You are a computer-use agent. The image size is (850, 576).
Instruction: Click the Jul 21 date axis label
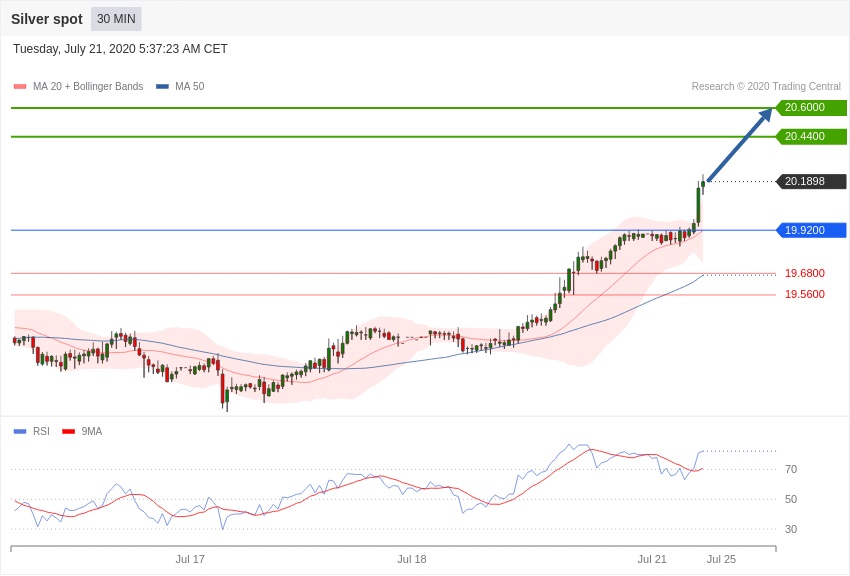coord(652,559)
